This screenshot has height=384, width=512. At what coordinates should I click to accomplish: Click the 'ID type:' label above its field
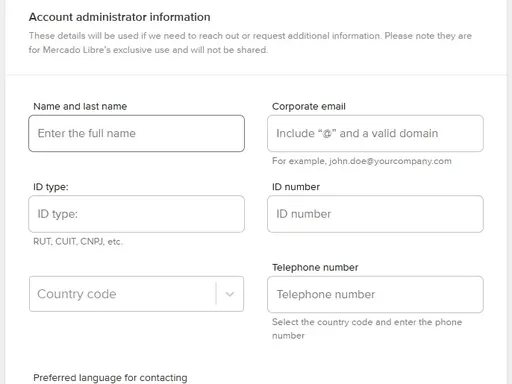coord(51,187)
